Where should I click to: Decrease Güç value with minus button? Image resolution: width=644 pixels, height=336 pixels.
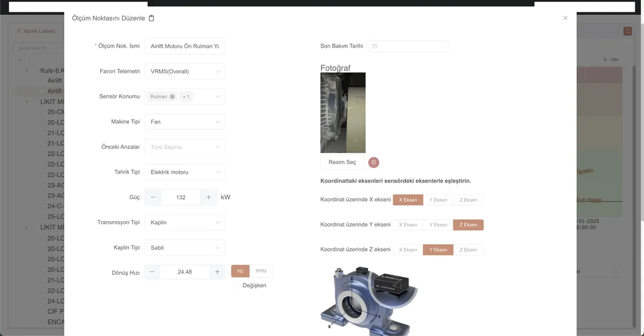(x=153, y=198)
